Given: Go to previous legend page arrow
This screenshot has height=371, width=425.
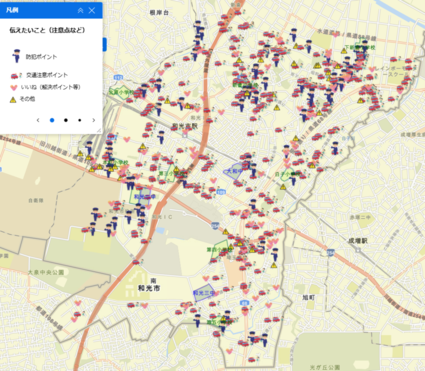Looking at the screenshot, I should 38,120.
